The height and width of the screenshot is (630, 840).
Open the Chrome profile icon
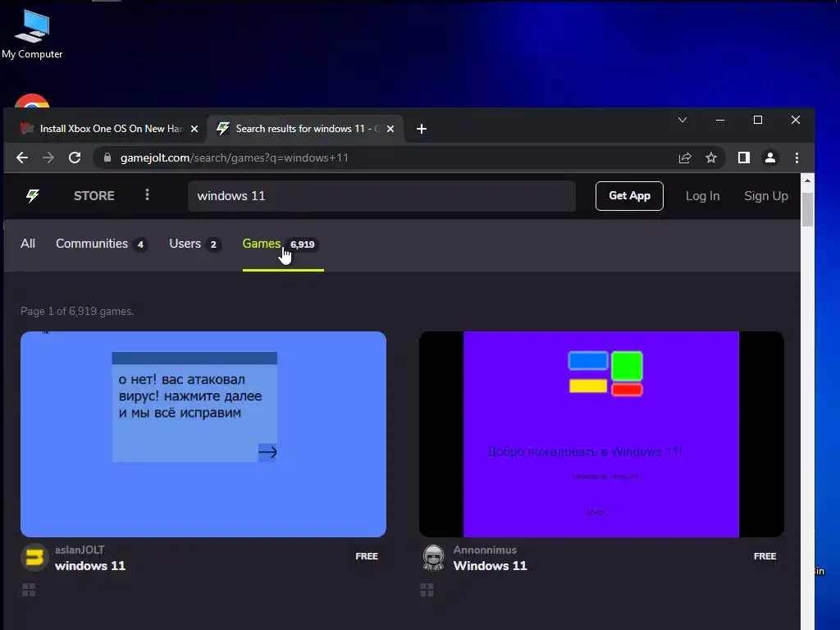(769, 157)
